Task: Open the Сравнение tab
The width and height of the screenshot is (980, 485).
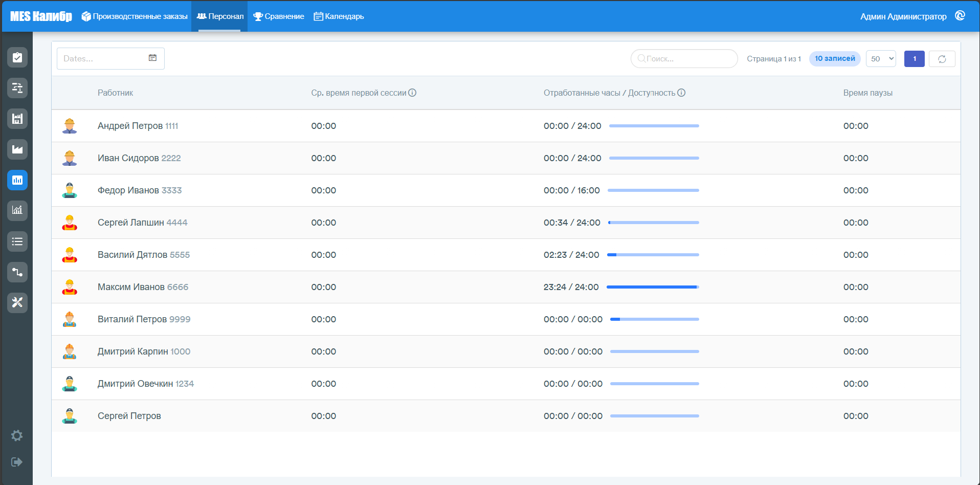Action: [279, 16]
